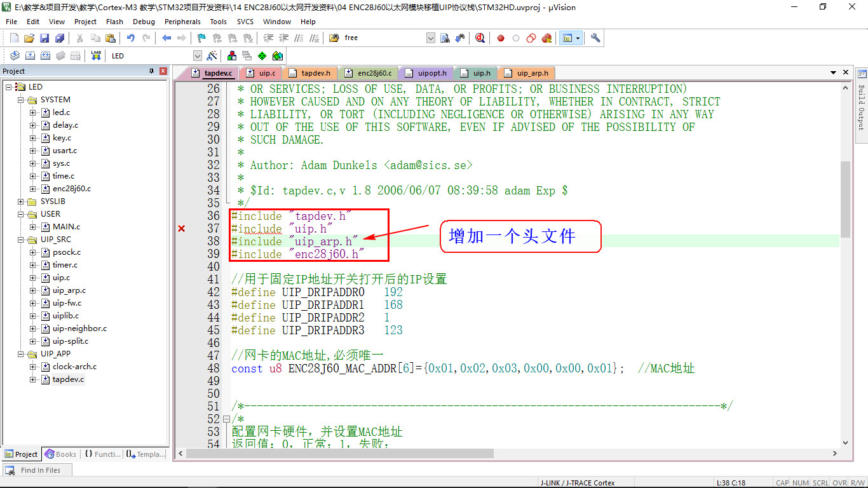Select uip_arp.c in the project tree
The image size is (868, 488).
(x=69, y=290)
